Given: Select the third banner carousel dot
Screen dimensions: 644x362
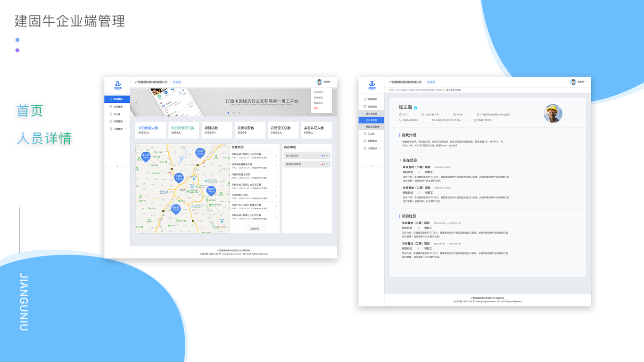Looking at the screenshot, I should [x=239, y=113].
